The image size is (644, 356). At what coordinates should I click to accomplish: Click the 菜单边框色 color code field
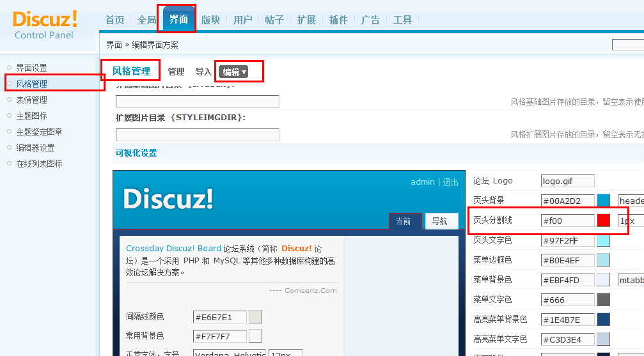[568, 260]
